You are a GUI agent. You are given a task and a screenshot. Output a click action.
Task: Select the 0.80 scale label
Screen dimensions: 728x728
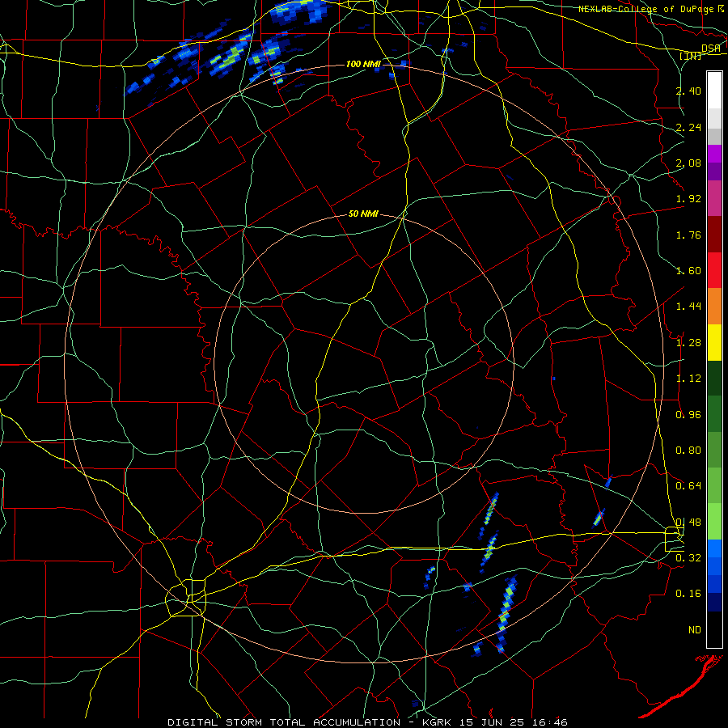(x=688, y=451)
